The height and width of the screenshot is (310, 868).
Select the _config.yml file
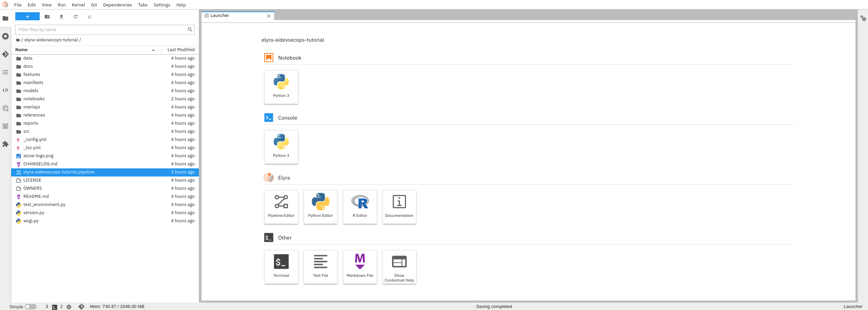tap(105, 140)
